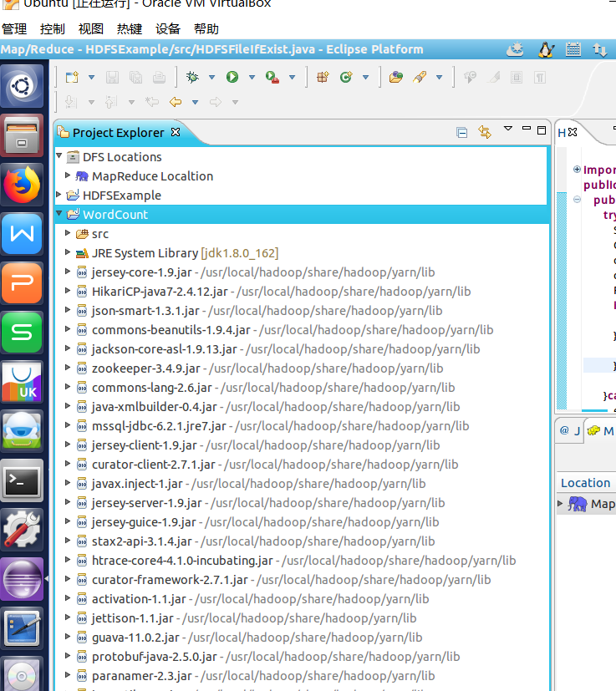This screenshot has height=691, width=616.
Task: Toggle Link with Editor in Project Explorer
Action: [x=485, y=132]
